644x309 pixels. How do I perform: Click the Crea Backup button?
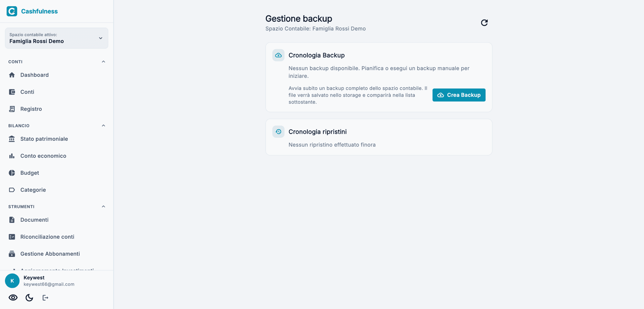pyautogui.click(x=459, y=95)
